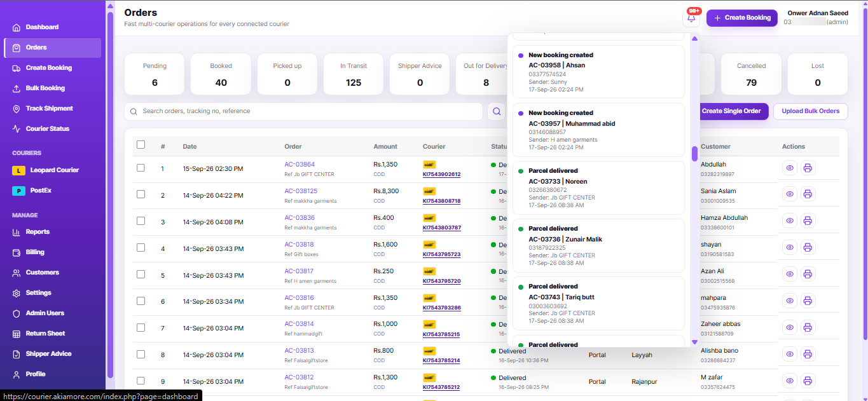
Task: Open the AC-03733 Noreen delivered notification
Action: [x=598, y=187]
